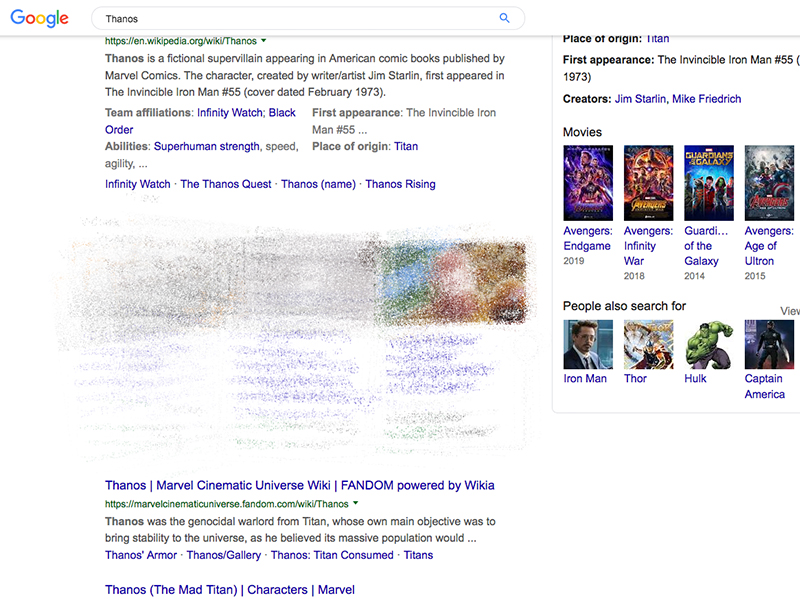Open the Marvel Cinematic Universe Wiki result

299,485
